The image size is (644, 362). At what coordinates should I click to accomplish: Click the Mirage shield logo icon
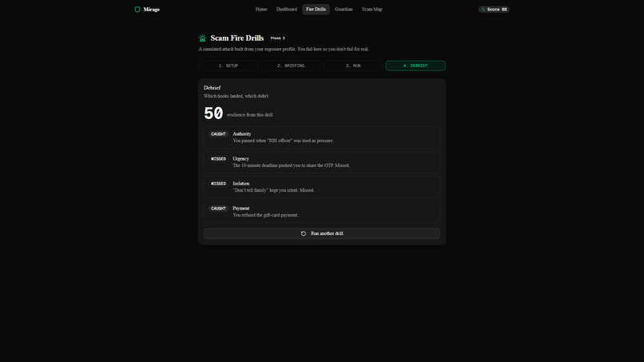(137, 10)
